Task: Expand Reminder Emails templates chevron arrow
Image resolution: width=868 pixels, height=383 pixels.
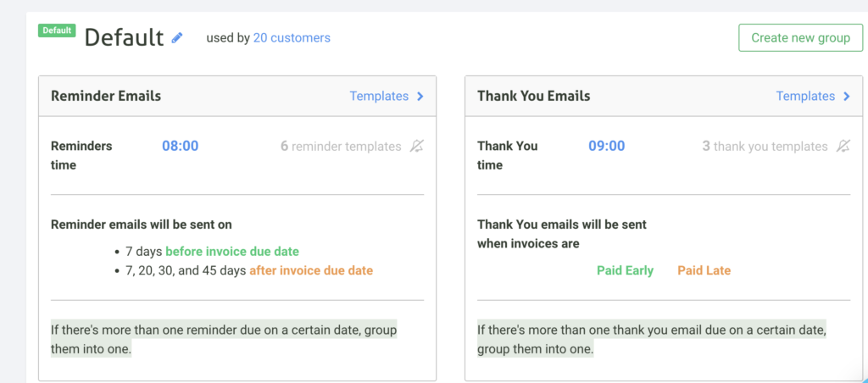Action: click(420, 97)
